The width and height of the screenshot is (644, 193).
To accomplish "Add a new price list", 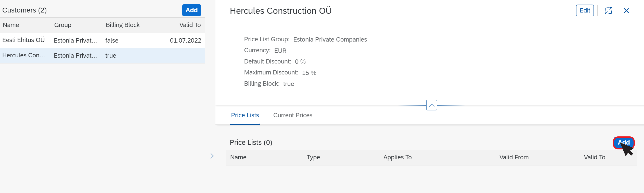I will tap(624, 143).
